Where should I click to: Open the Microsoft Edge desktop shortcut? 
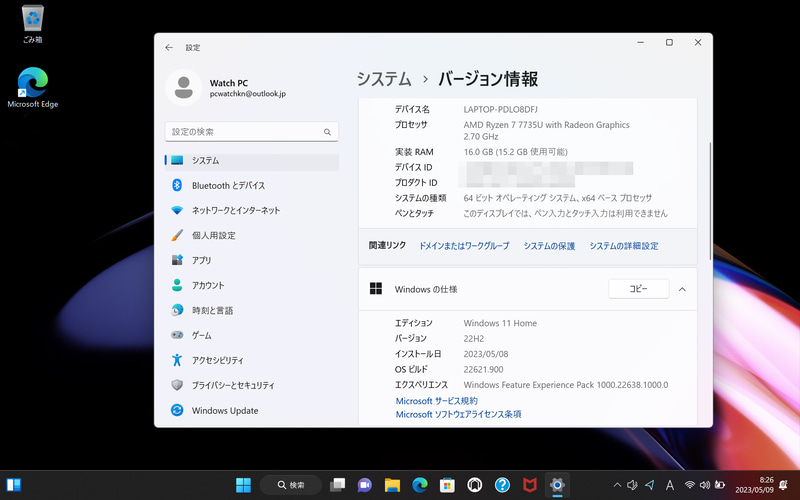(33, 87)
